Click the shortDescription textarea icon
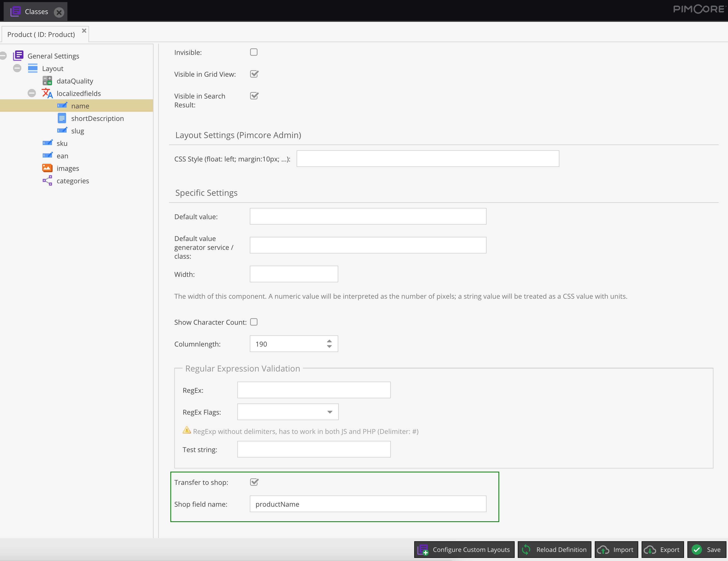 62,118
